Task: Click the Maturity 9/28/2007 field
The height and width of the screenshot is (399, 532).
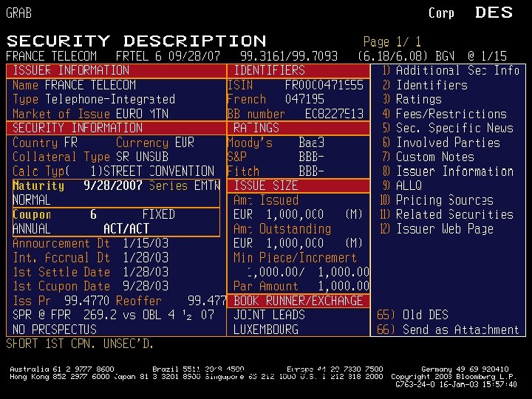Action: [x=78, y=185]
